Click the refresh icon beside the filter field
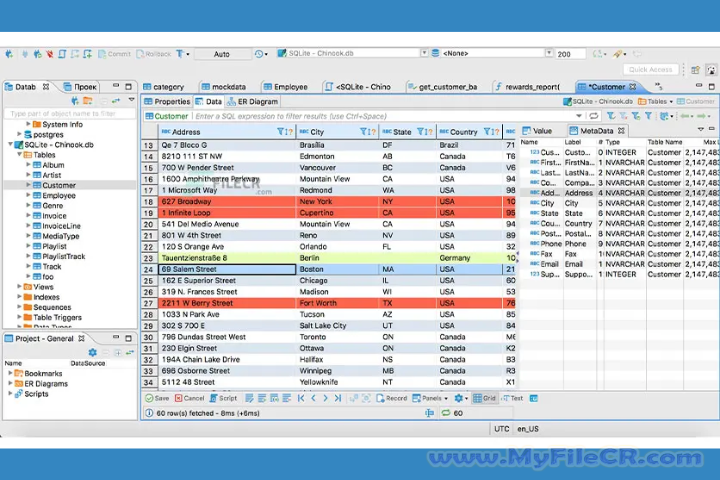 (594, 116)
